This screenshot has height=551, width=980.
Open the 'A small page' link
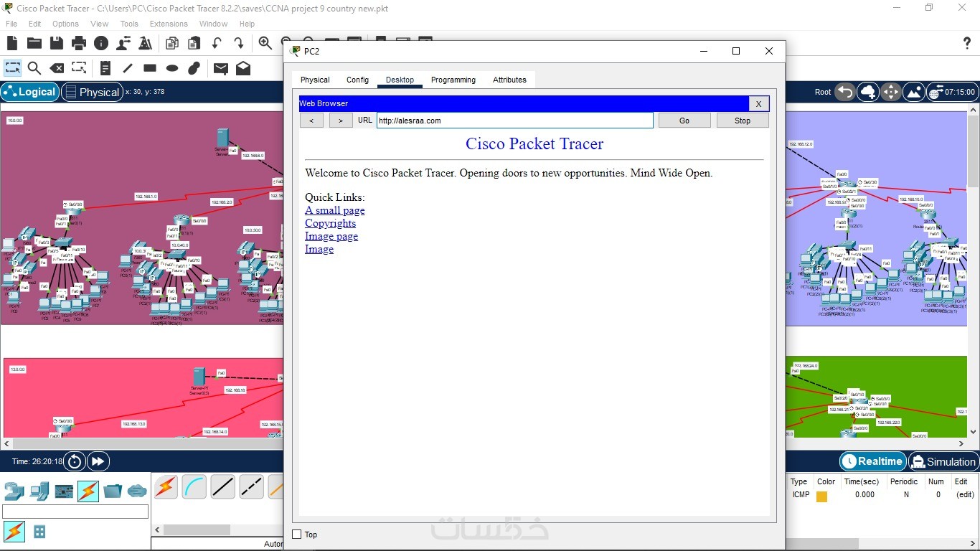[x=335, y=210]
